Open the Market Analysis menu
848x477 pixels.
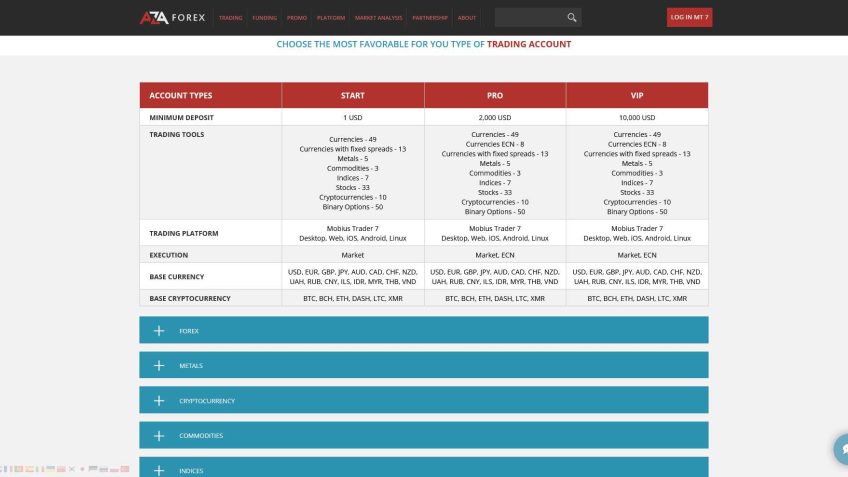[x=378, y=18]
